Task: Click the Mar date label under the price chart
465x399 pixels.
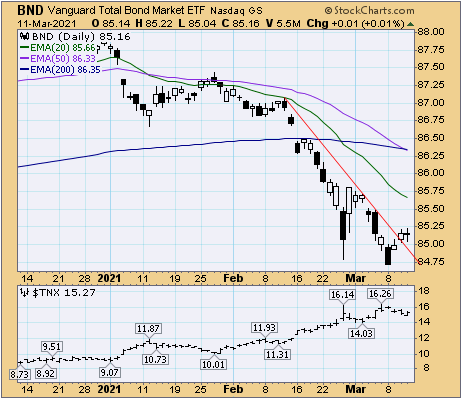Action: click(x=356, y=278)
